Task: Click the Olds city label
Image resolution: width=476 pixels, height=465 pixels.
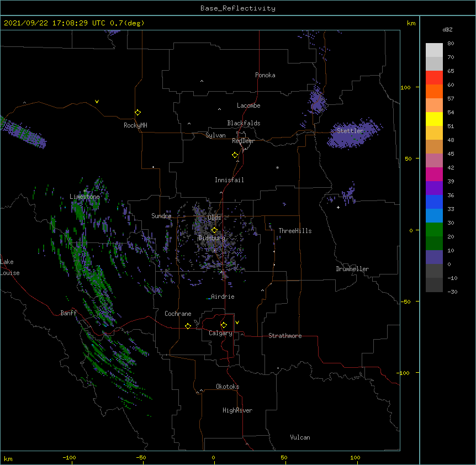Action: (214, 218)
